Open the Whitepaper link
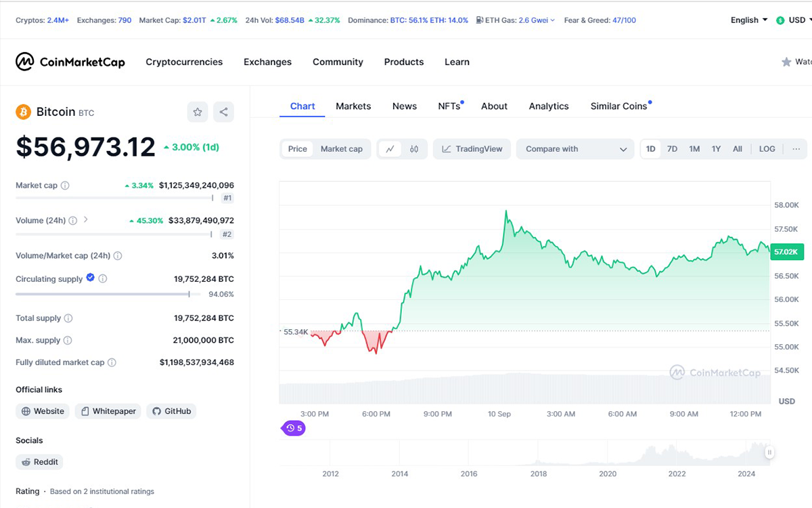The width and height of the screenshot is (812, 508). click(x=108, y=411)
